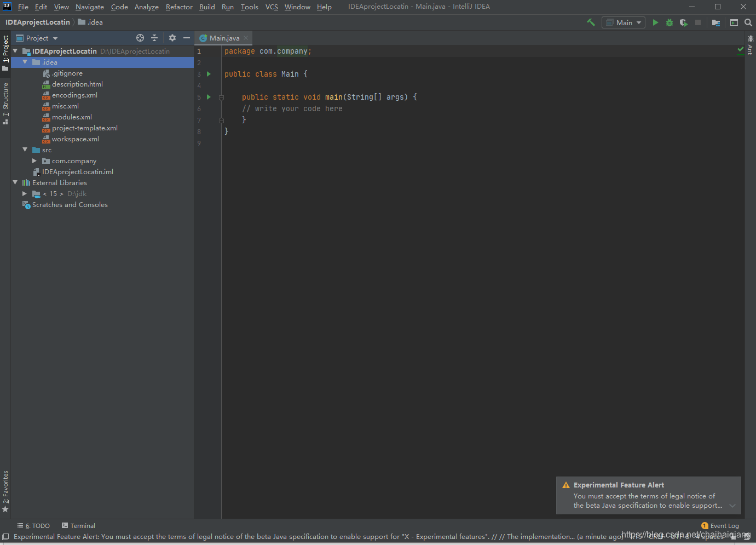Click status bar Experimental Feature Alert message
The image size is (756, 545).
click(319, 537)
